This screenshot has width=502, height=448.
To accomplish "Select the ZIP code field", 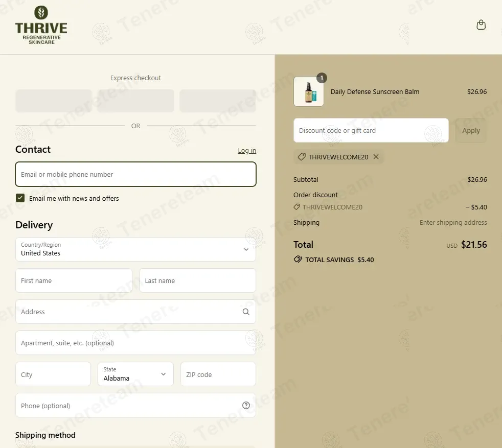I will coord(218,374).
